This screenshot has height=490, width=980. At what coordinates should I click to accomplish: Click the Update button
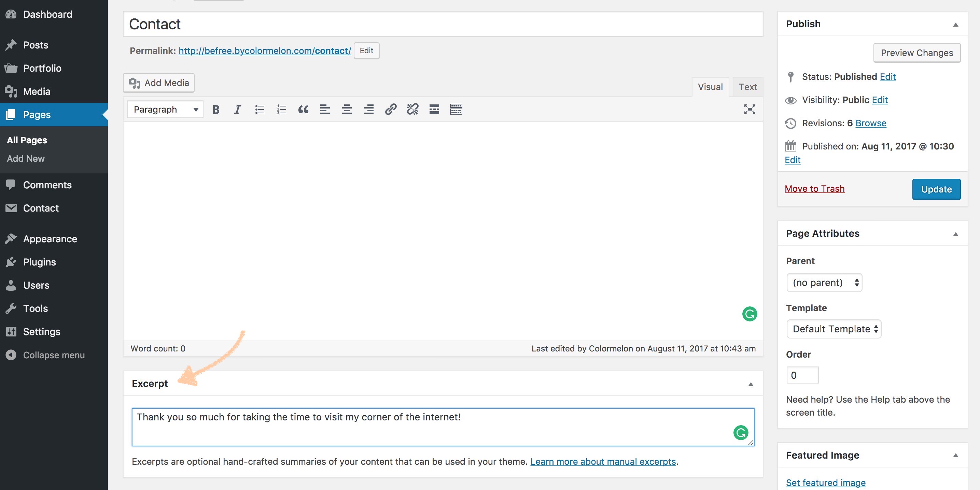[x=936, y=189]
